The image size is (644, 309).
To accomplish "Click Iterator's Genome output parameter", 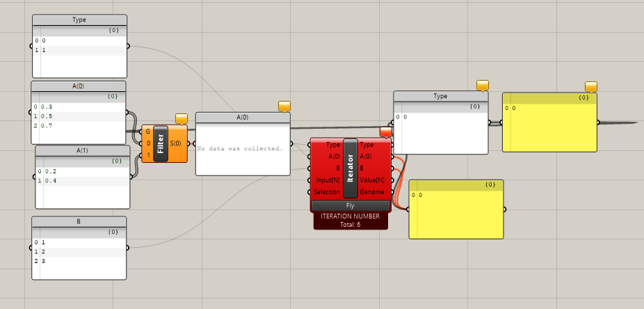I will click(372, 192).
